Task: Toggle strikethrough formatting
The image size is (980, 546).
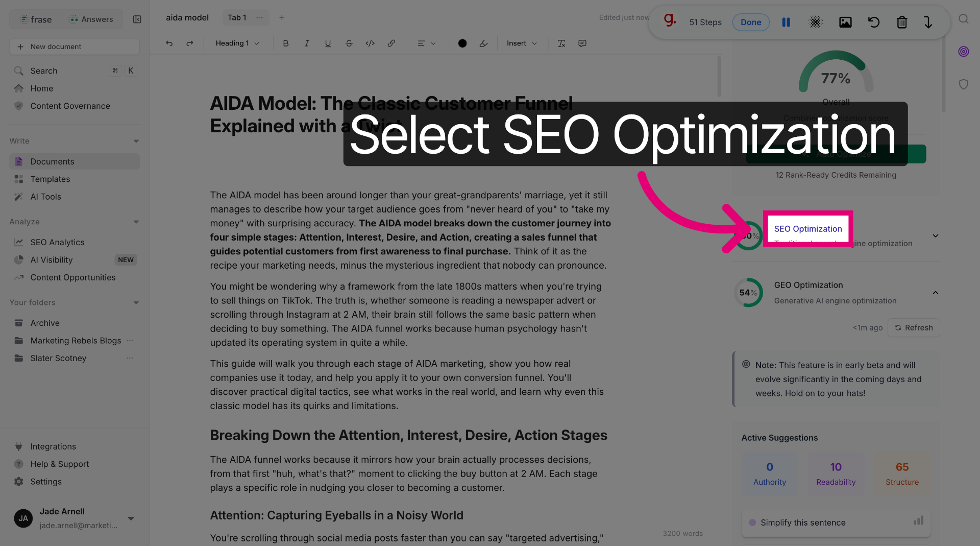Action: [349, 43]
